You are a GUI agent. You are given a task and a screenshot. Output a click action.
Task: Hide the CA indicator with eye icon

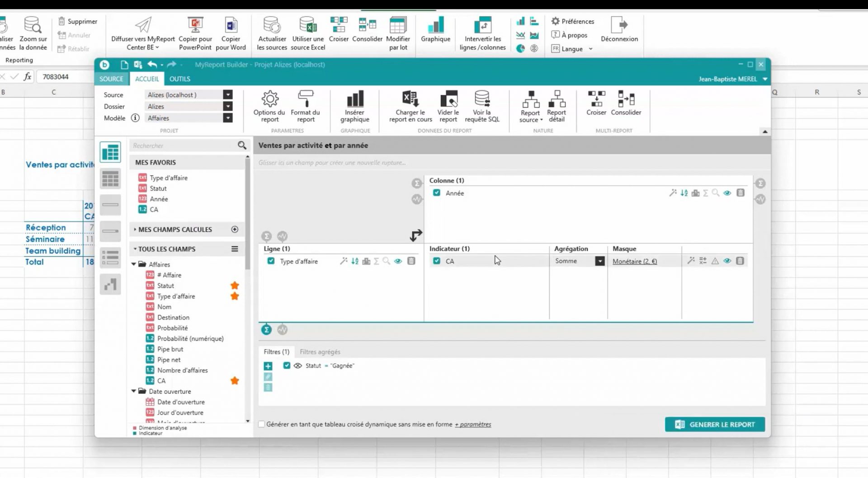click(x=727, y=261)
